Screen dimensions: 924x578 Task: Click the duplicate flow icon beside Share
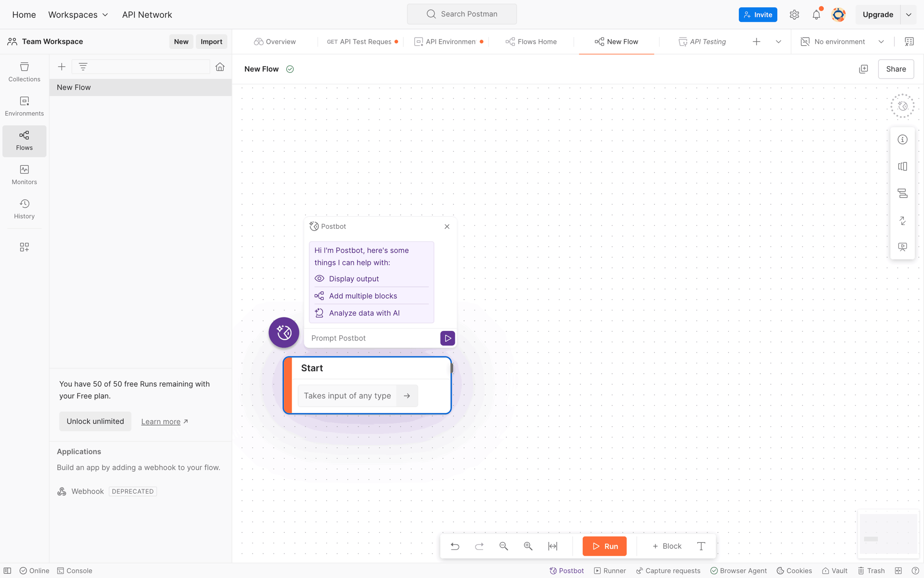(863, 69)
